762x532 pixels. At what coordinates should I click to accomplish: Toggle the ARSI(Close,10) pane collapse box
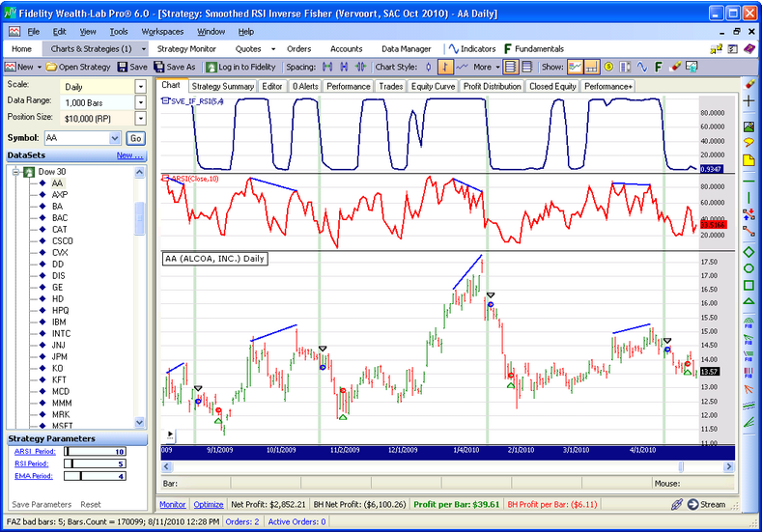[165, 178]
